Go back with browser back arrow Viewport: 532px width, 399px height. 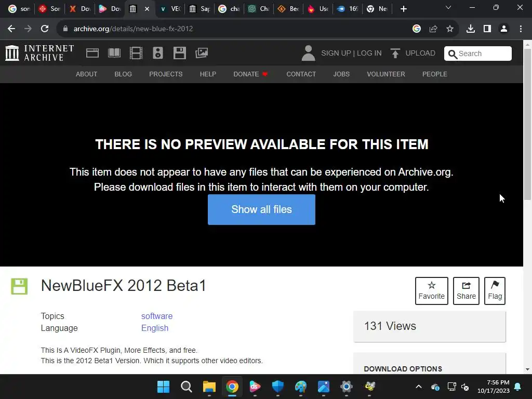[x=11, y=29]
